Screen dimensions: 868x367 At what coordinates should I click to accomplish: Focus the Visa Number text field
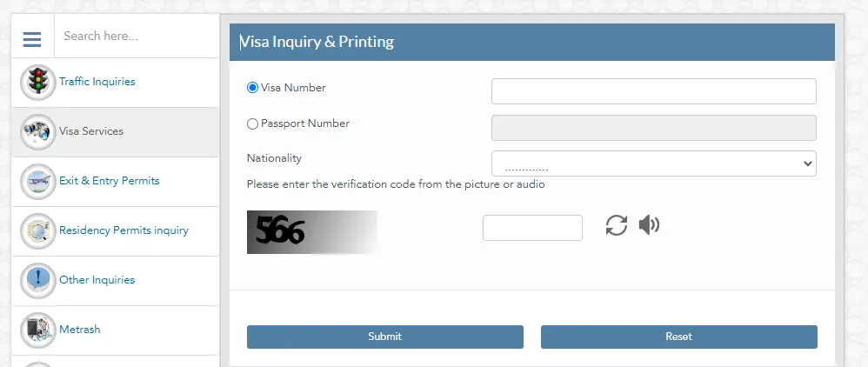(654, 91)
